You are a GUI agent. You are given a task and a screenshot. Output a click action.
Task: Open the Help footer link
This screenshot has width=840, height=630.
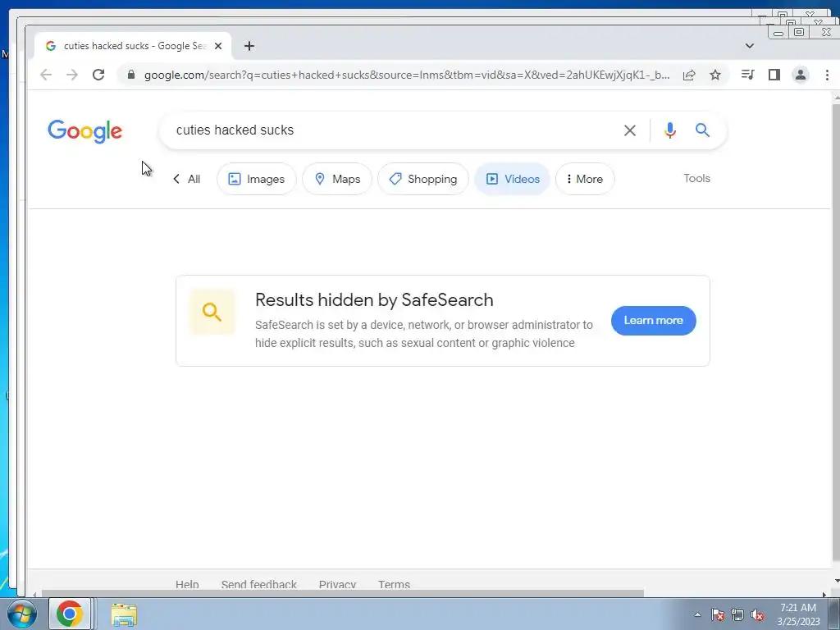187,584
